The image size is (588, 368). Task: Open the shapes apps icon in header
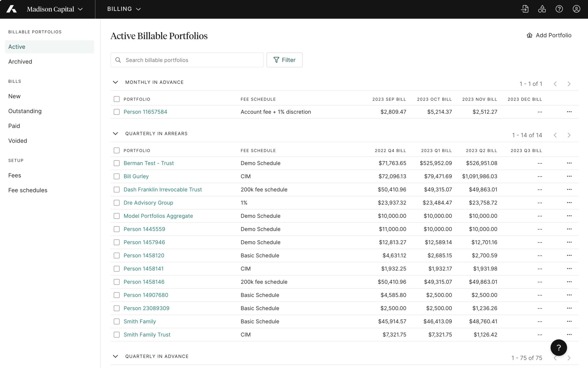[542, 9]
